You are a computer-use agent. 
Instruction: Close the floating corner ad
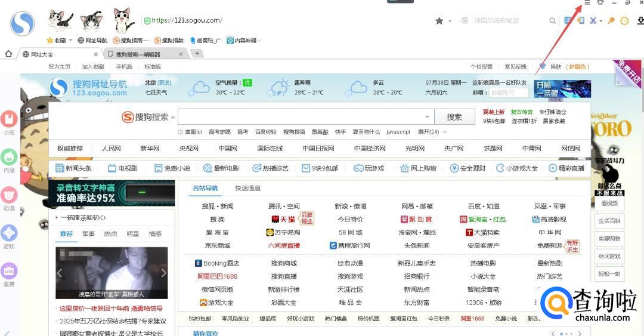pos(618,82)
